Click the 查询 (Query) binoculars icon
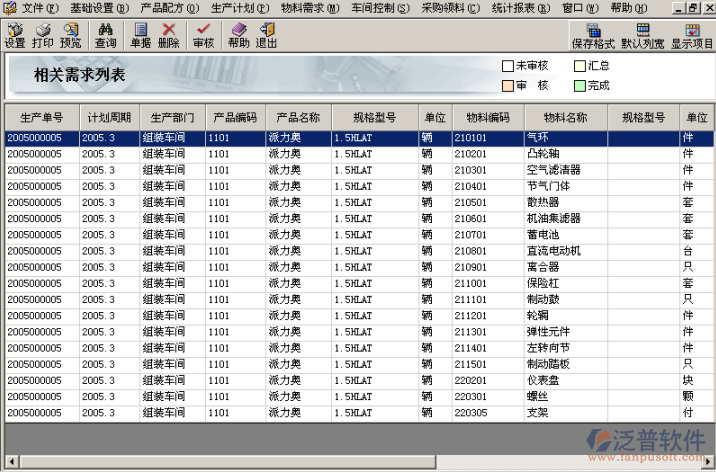This screenshot has width=716, height=473. click(105, 36)
